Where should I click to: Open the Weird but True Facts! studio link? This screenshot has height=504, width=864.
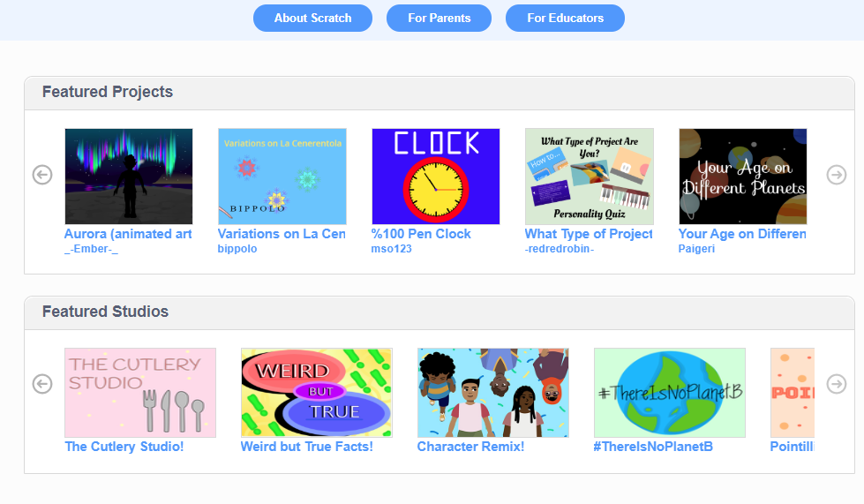pos(307,447)
